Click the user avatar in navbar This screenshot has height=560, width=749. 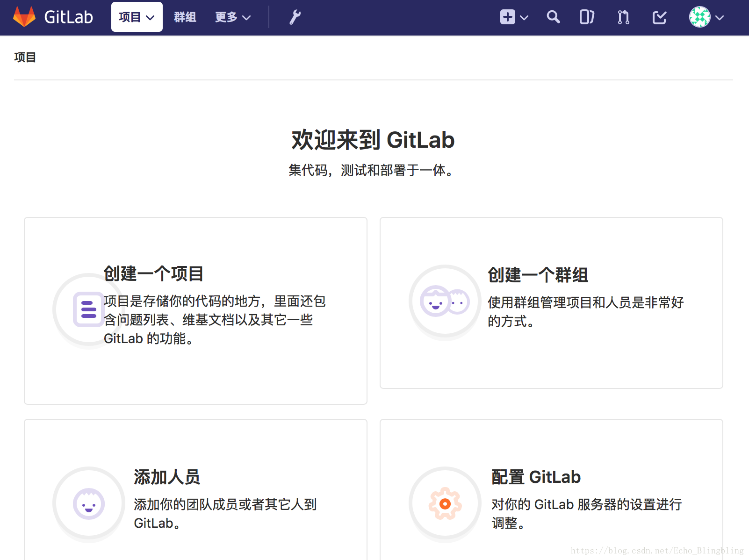699,17
